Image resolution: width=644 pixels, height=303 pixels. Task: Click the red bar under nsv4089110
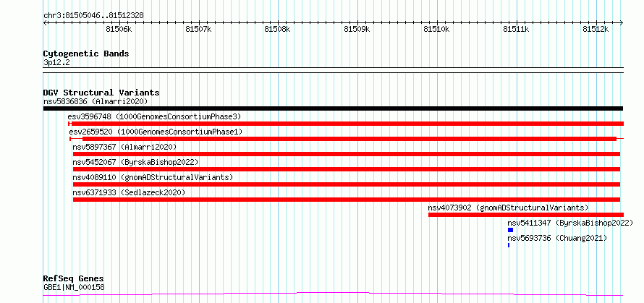coord(347,184)
